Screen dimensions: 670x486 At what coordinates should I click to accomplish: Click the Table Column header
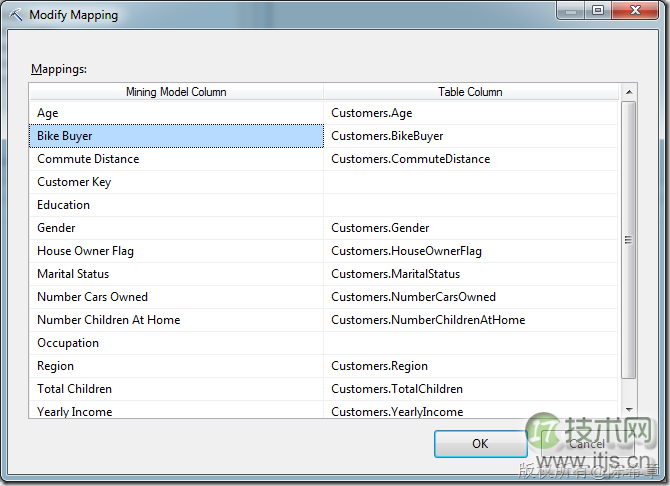click(470, 92)
